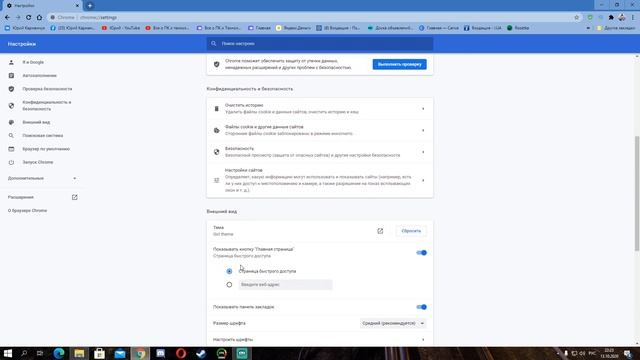This screenshot has width=640, height=360.
Task: Open the Extensions puzzle-piece menu
Action: 611,18
